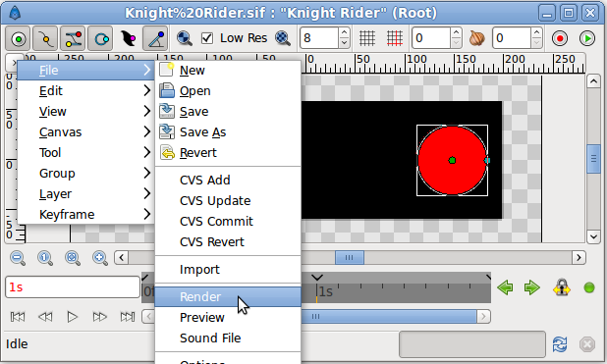Toggle the tangent ducks display button

point(73,38)
